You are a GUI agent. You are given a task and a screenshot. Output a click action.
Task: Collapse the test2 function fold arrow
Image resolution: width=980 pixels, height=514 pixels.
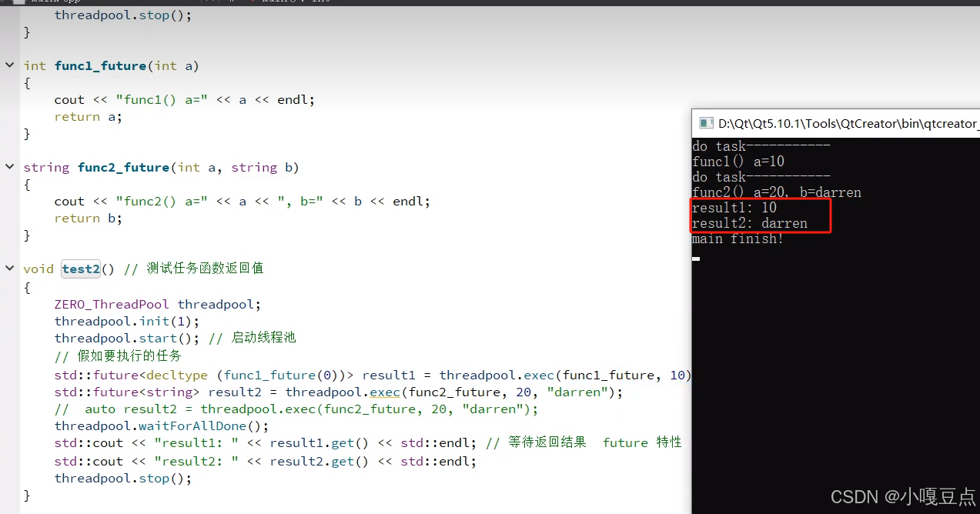[9, 269]
